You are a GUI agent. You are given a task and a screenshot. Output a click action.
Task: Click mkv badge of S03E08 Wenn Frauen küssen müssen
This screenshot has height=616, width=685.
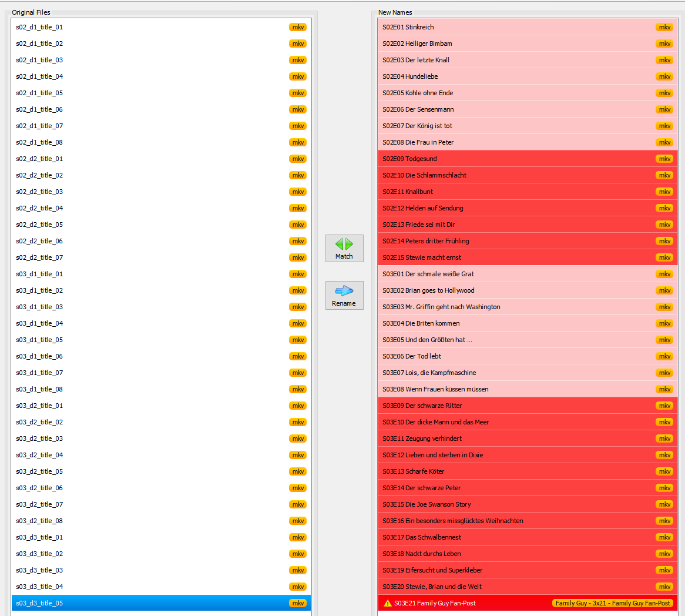coord(664,389)
